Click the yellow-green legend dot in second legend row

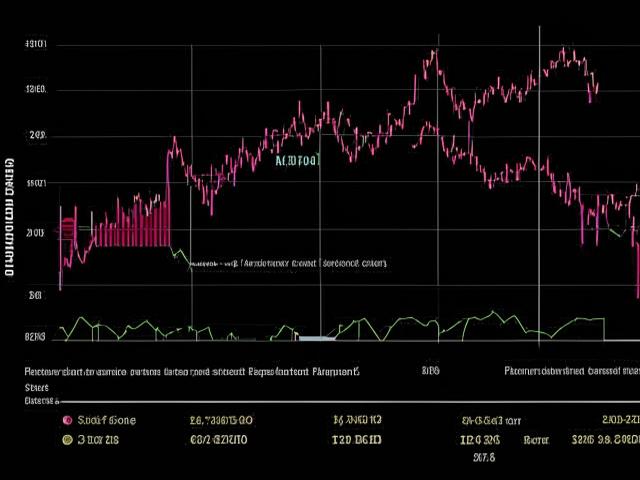coord(67,440)
